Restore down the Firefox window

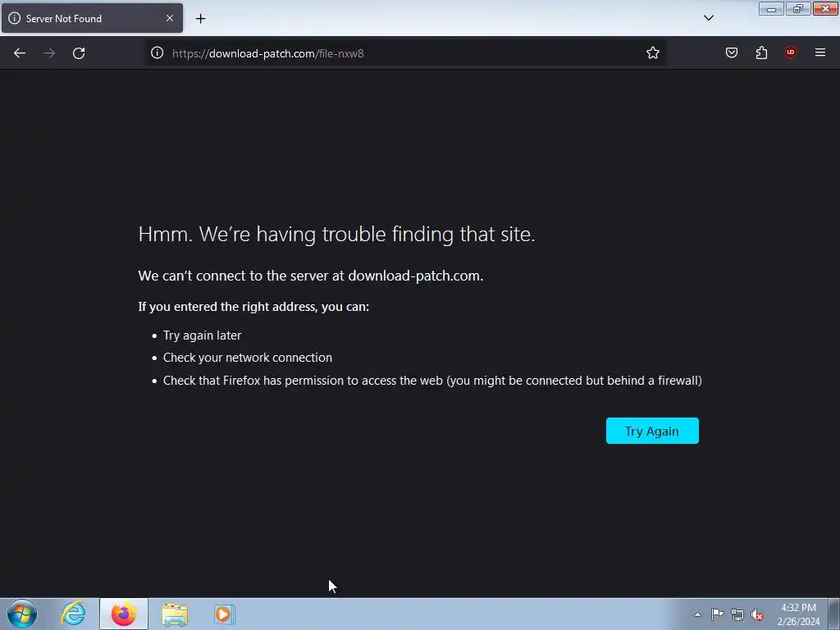tap(798, 8)
